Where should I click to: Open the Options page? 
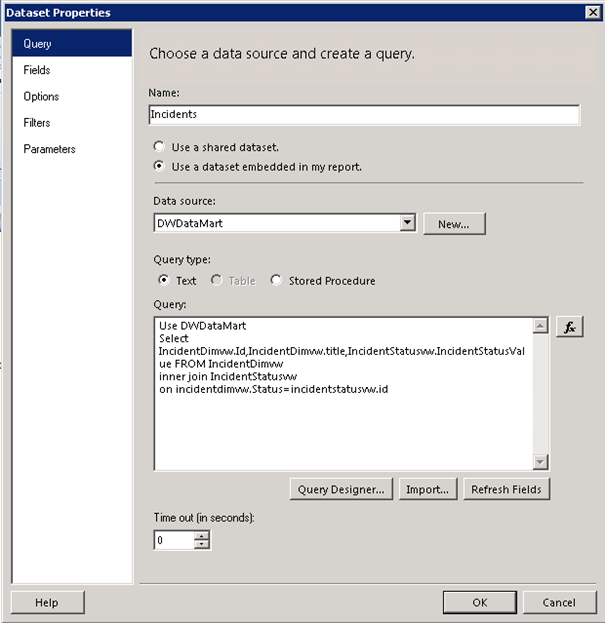pos(41,97)
